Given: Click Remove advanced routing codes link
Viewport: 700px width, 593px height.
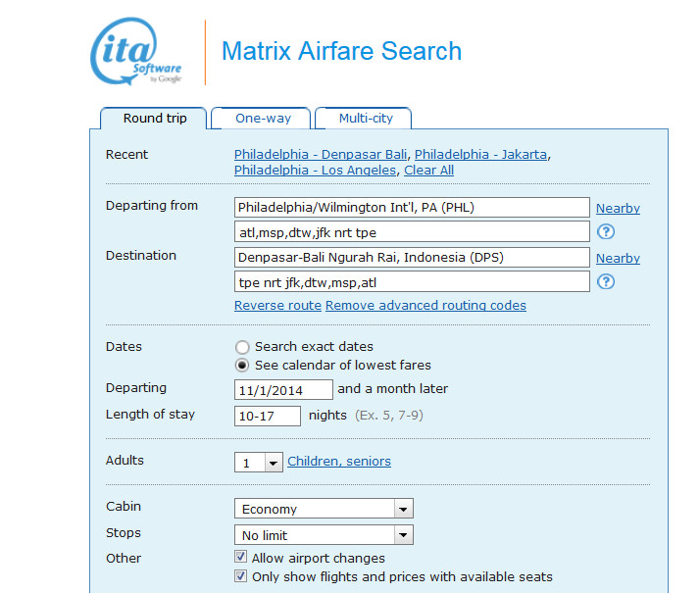Looking at the screenshot, I should coord(425,305).
